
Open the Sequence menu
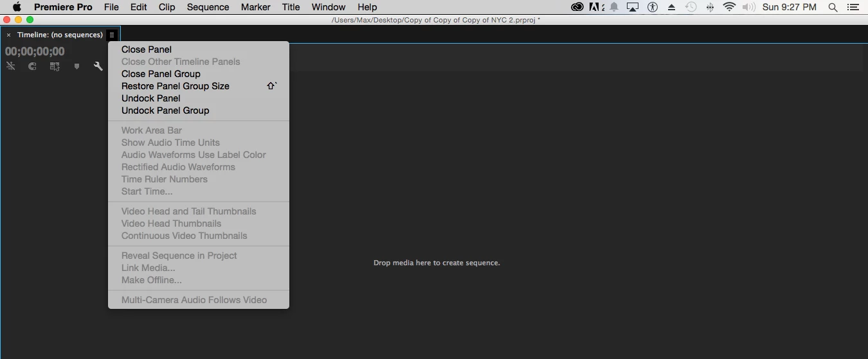208,7
